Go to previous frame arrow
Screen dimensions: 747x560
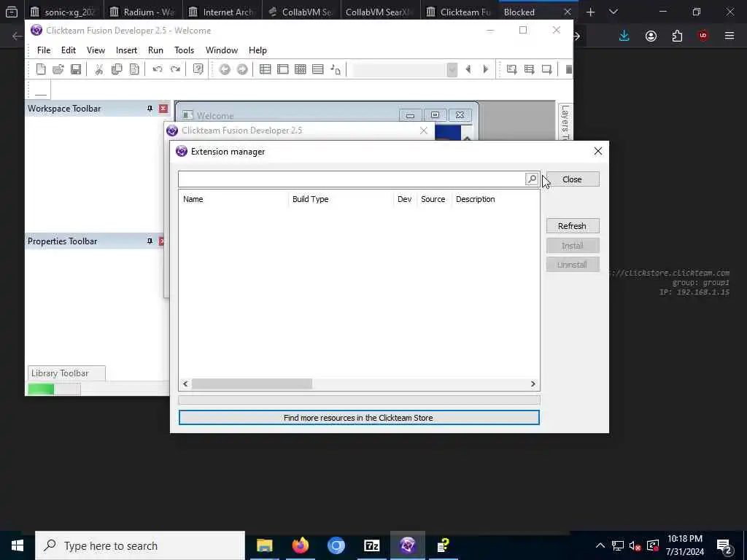point(468,69)
